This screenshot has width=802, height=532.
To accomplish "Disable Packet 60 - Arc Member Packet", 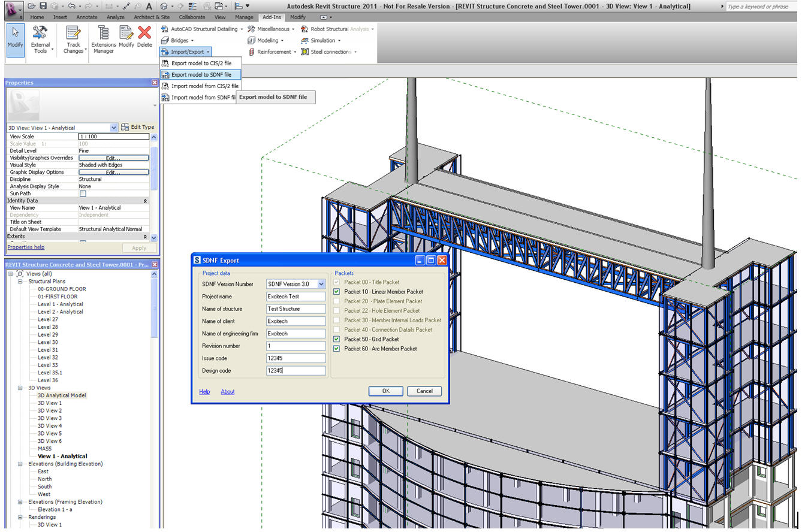I will (x=337, y=349).
